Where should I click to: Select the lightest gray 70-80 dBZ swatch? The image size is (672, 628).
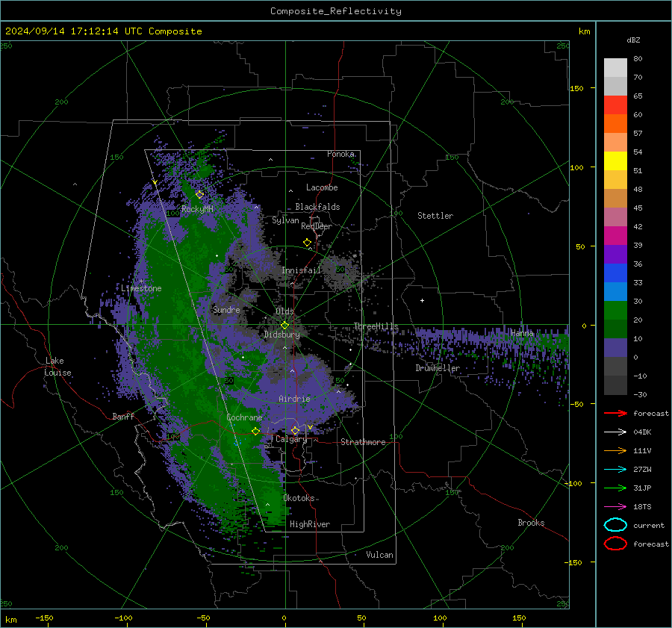click(x=615, y=68)
